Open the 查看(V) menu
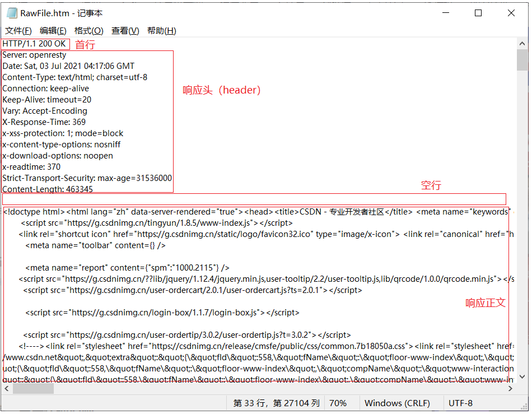This screenshot has height=414, width=532. click(x=125, y=31)
